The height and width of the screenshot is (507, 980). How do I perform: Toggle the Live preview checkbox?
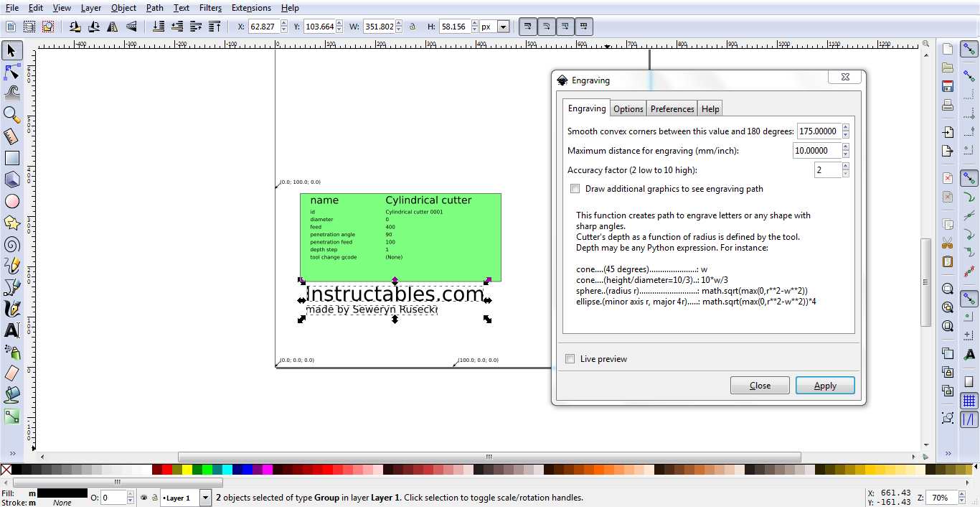[570, 358]
